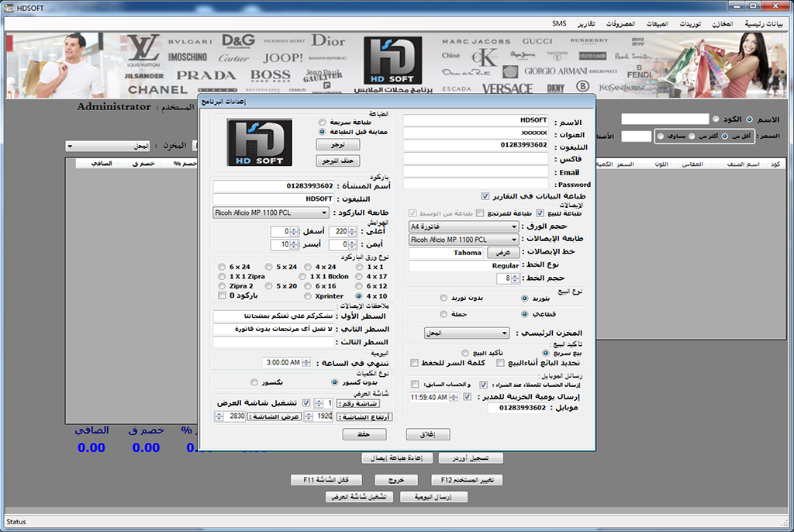Click the عرض button for receipt font
This screenshot has width=794, height=532.
point(502,252)
